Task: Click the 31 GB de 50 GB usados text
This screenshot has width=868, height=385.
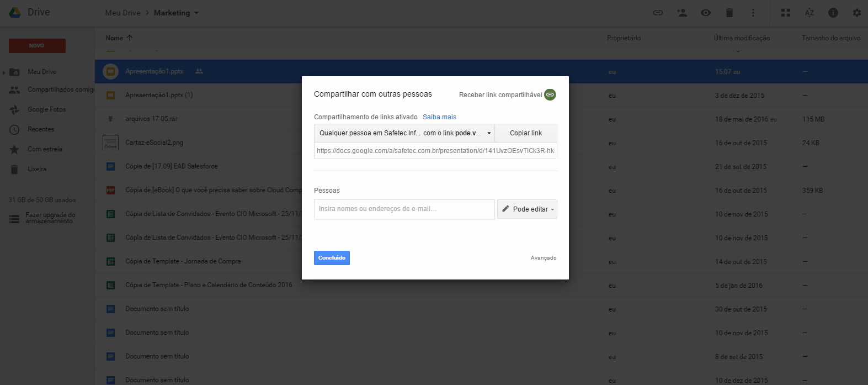Action: [x=42, y=200]
